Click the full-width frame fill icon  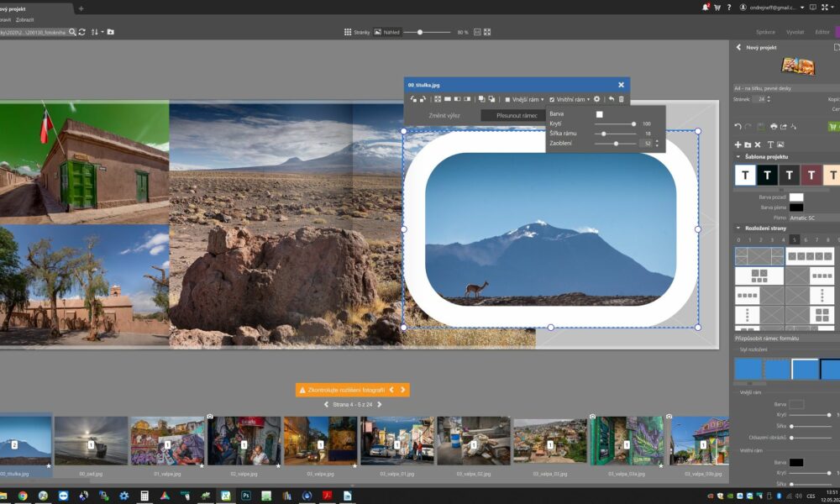[x=448, y=99]
